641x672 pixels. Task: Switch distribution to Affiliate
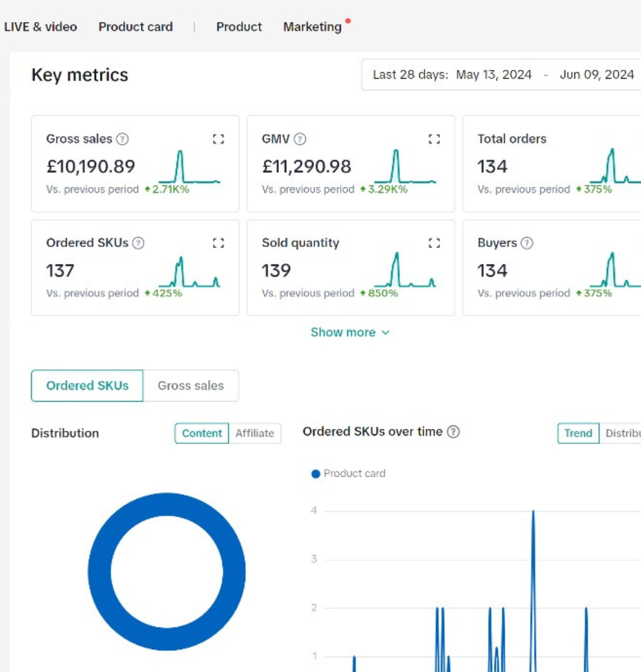click(255, 433)
